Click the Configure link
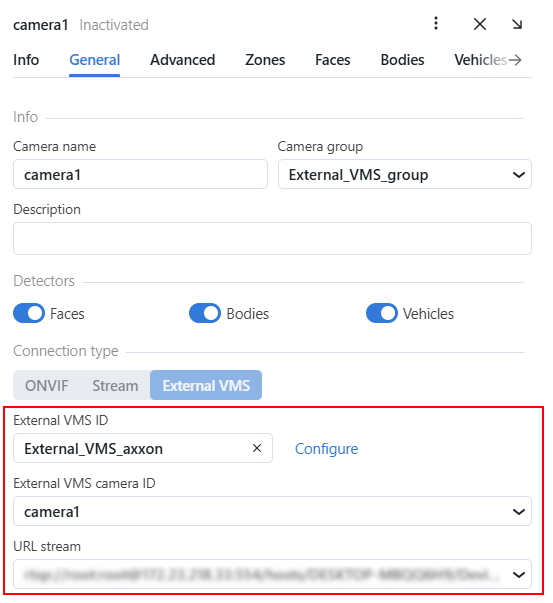 click(326, 449)
